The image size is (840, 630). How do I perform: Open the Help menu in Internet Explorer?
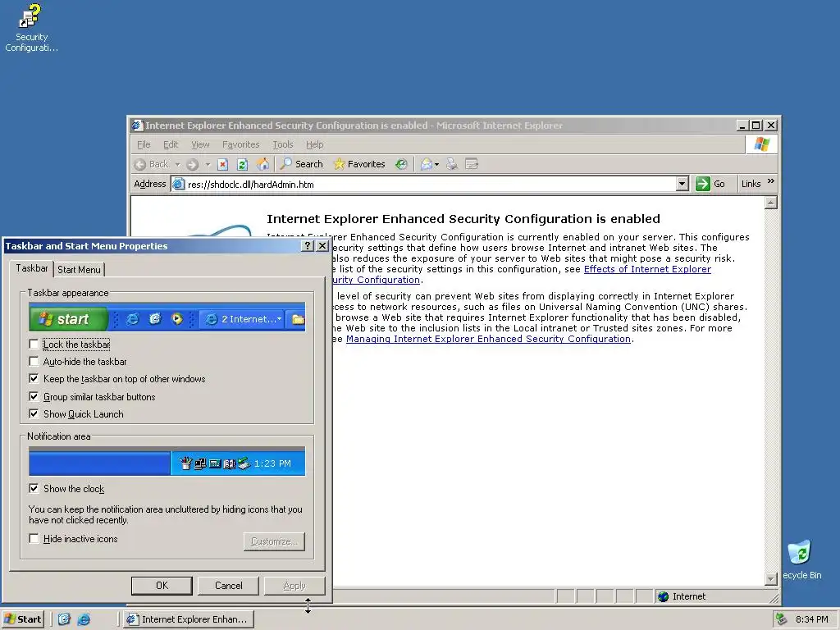314,144
